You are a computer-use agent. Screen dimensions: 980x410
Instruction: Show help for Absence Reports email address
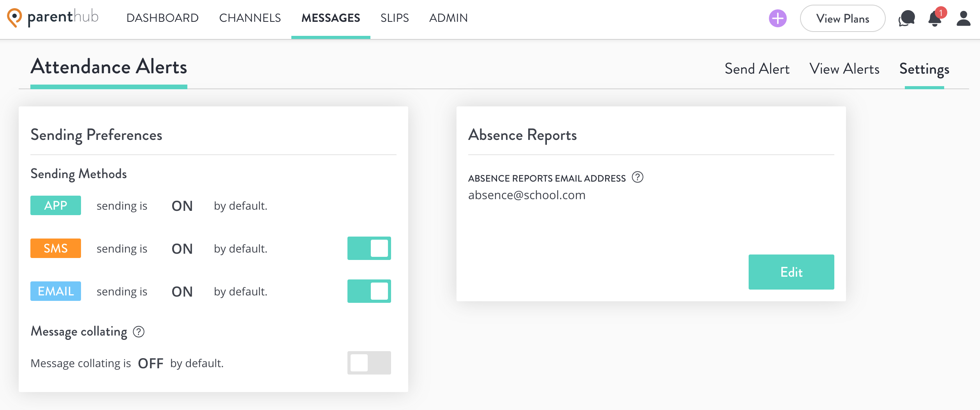coord(638,177)
